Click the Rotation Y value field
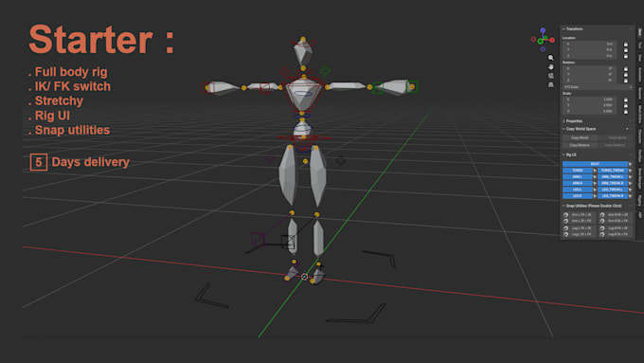The image size is (644, 363). coord(590,75)
